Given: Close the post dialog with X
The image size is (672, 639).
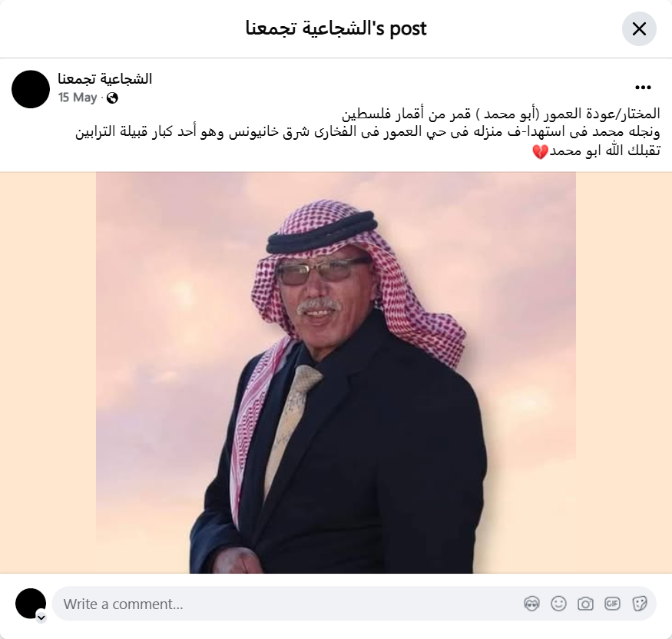Looking at the screenshot, I should [639, 28].
